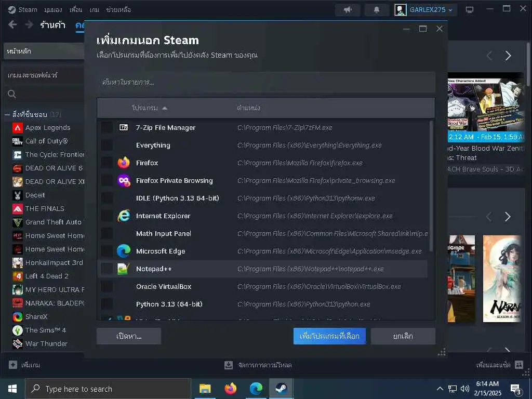This screenshot has width=532, height=399.
Task: Open the friends and chat icon
Action: pyautogui.click(x=519, y=365)
